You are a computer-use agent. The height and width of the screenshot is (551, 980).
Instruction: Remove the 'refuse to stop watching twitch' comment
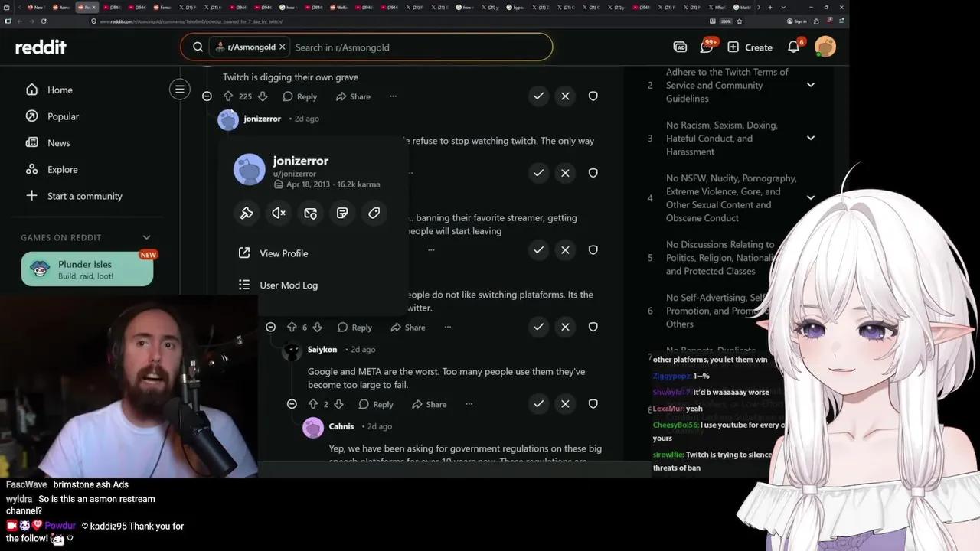pyautogui.click(x=565, y=173)
